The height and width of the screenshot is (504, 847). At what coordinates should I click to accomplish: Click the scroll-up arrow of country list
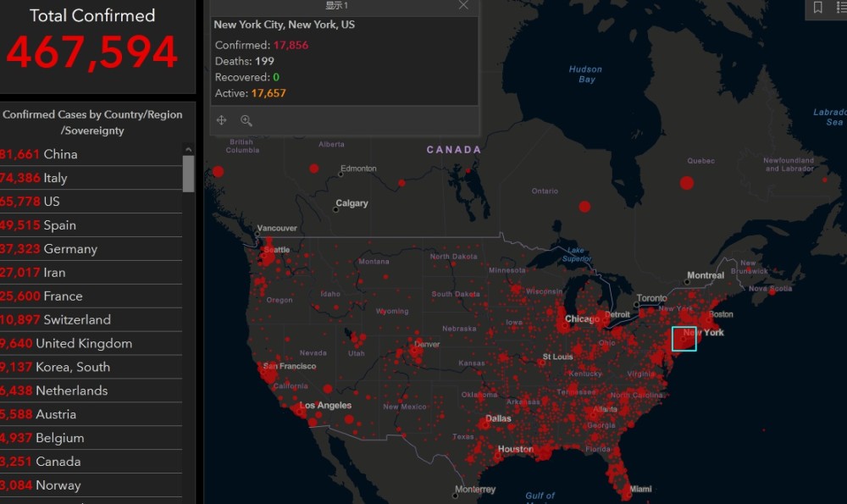[x=188, y=150]
